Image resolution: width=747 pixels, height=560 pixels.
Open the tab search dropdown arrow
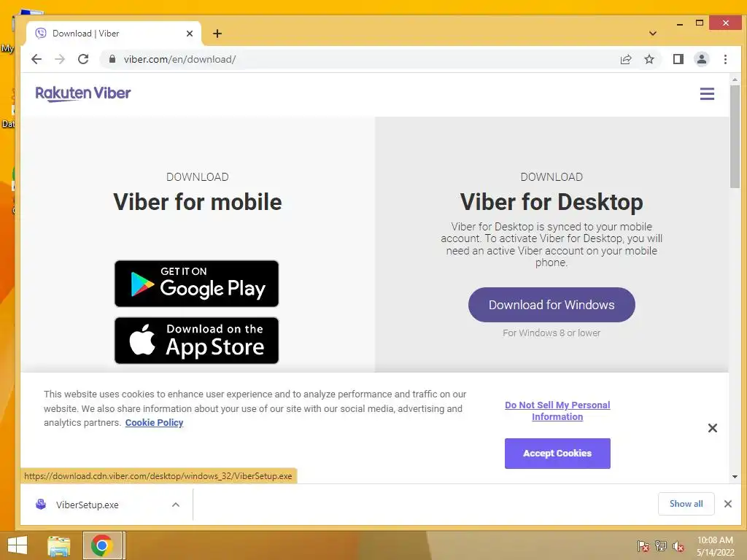(653, 34)
